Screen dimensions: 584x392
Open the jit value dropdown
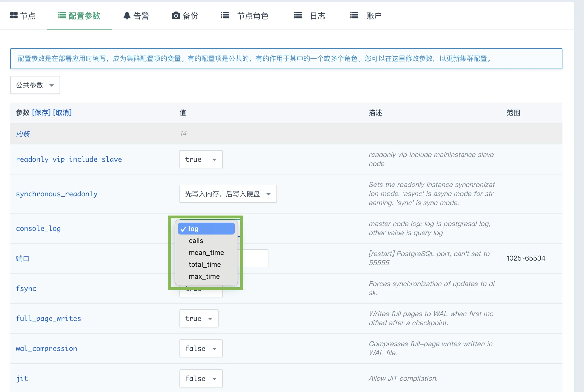coord(201,378)
